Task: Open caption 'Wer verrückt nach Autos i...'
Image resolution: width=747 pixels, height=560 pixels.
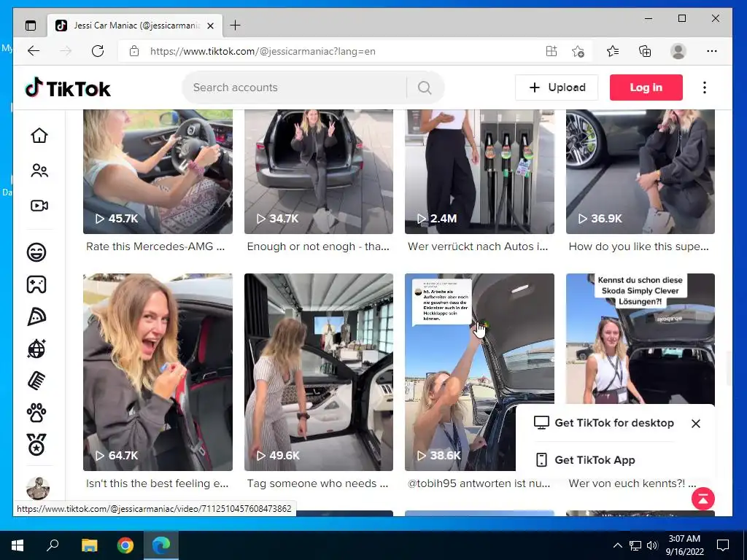Action: pos(478,246)
